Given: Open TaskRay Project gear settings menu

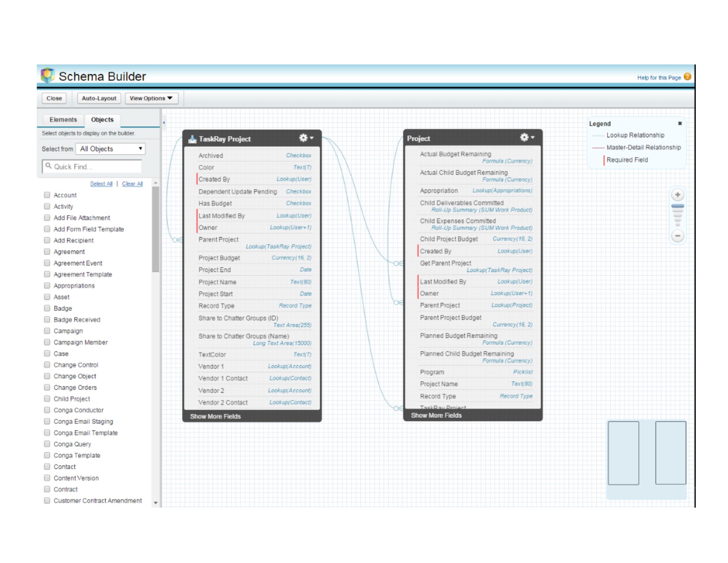Looking at the screenshot, I should click(306, 138).
